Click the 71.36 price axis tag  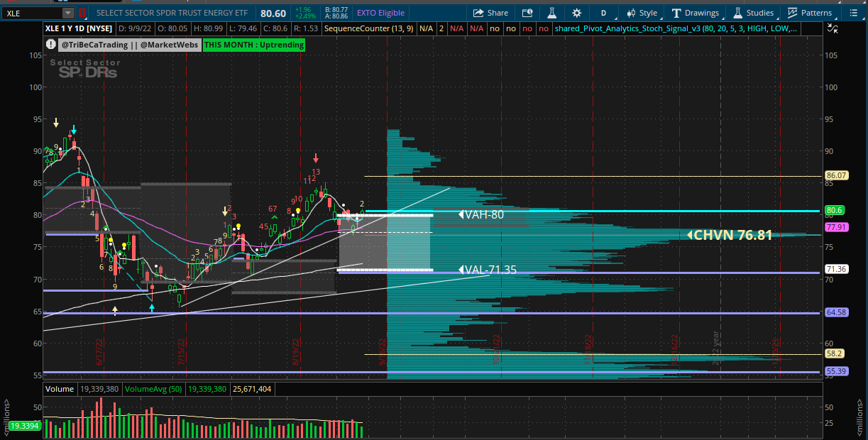pos(837,269)
